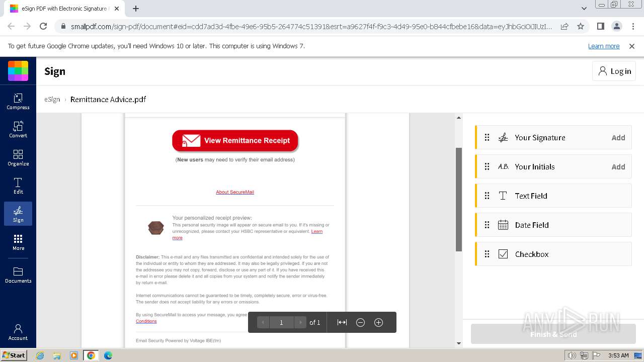Image resolution: width=644 pixels, height=362 pixels.
Task: Click the Your Initials A.B. icon
Action: tap(503, 167)
